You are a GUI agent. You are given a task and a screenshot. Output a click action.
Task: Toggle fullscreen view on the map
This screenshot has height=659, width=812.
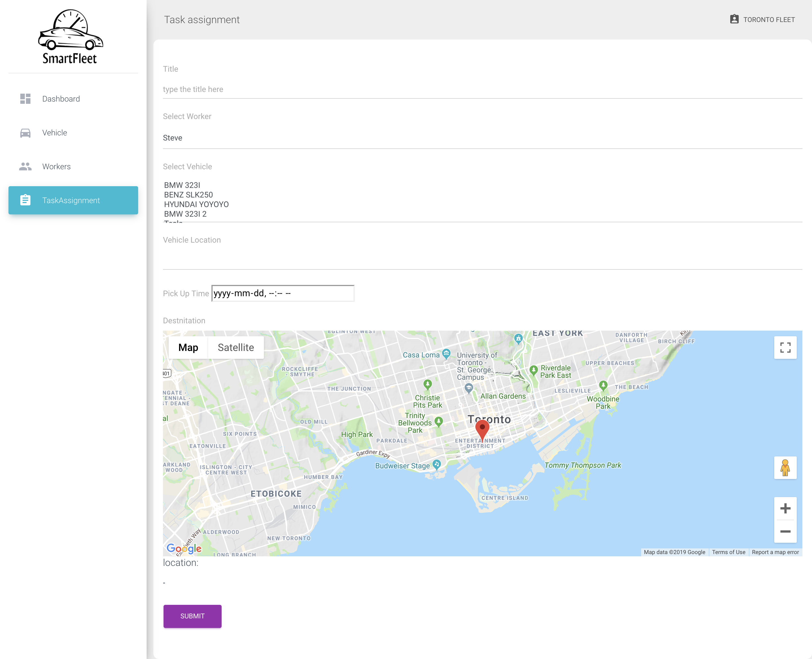785,347
